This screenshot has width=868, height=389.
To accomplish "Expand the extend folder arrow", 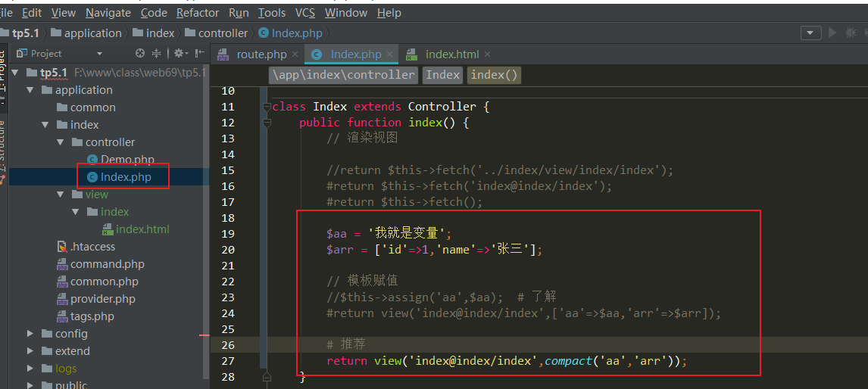I will point(30,351).
